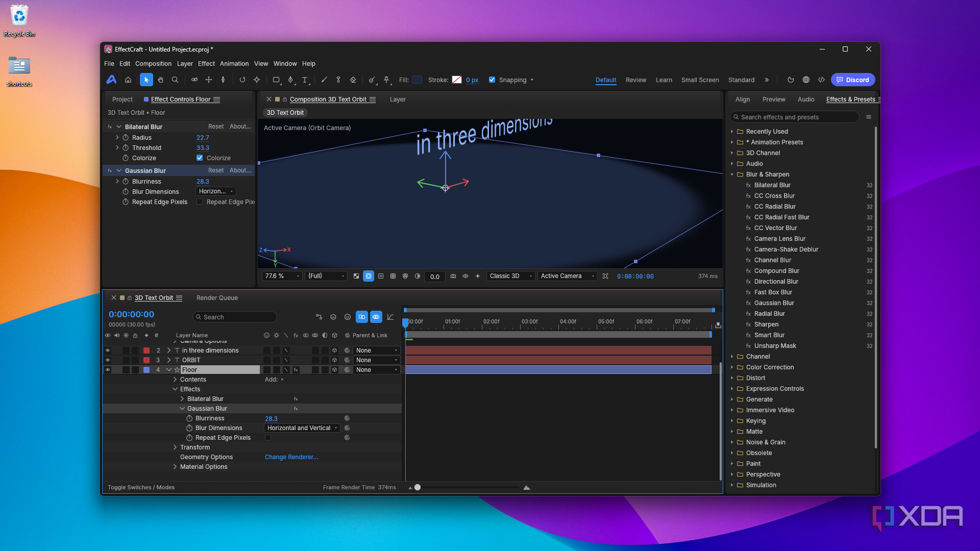Choose the Rotation tool
Screen dimensions: 980x551
[242, 80]
